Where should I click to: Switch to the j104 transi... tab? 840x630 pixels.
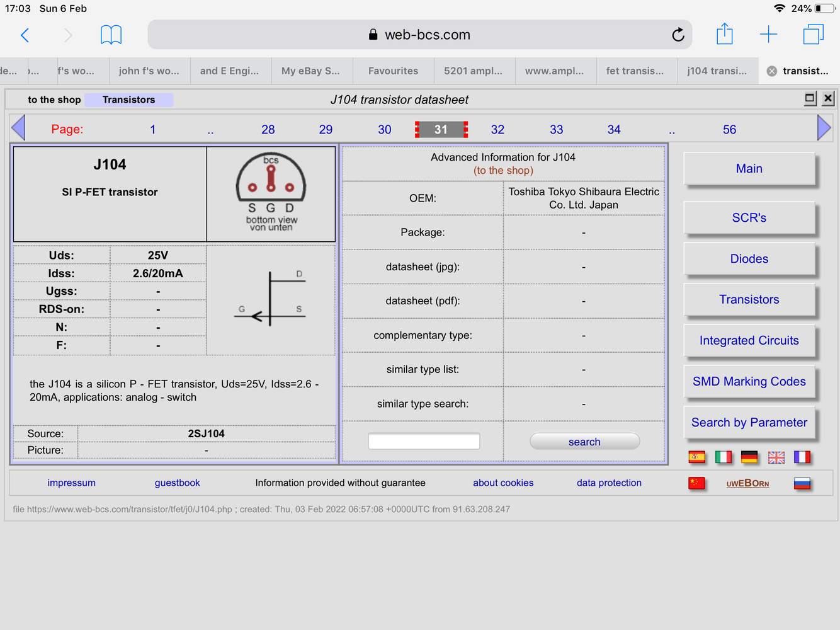717,71
